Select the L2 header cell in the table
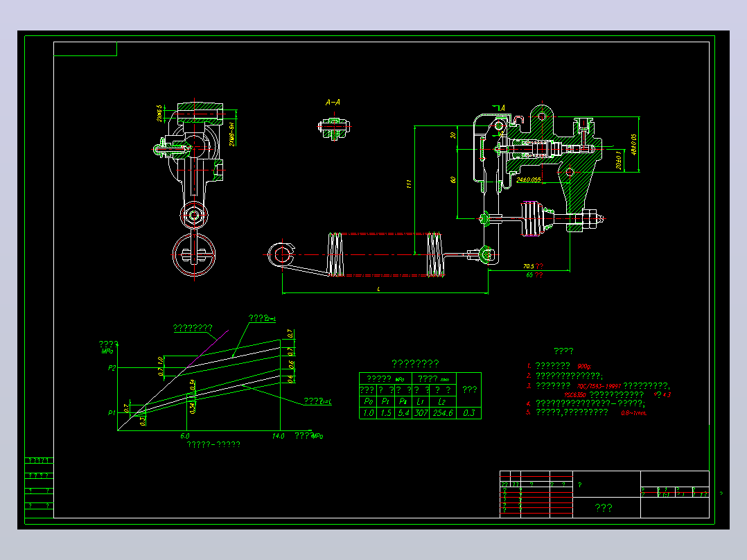The width and height of the screenshot is (747, 560). coord(442,401)
